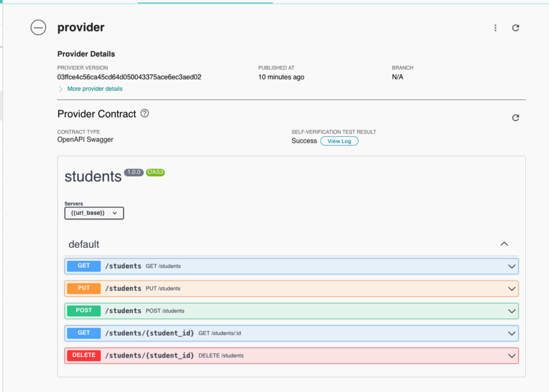This screenshot has height=392, width=549.
Task: Expand the GET /students endpoint chevron
Action: pos(511,266)
